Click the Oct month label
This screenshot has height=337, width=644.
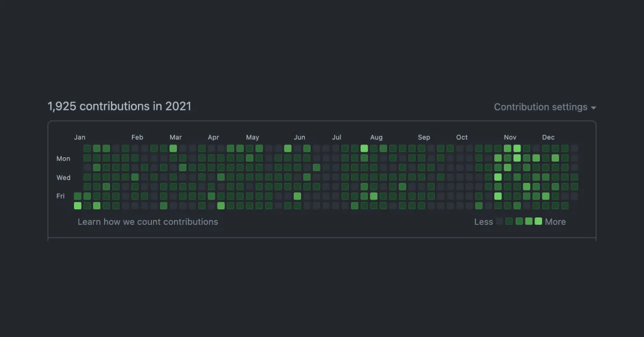point(462,137)
